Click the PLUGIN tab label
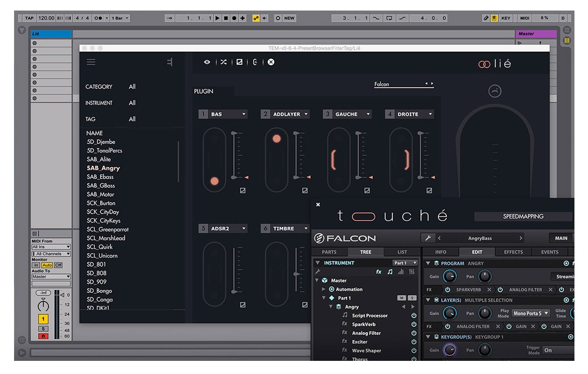Image resolution: width=588 pixels, height=374 pixels. pyautogui.click(x=204, y=92)
